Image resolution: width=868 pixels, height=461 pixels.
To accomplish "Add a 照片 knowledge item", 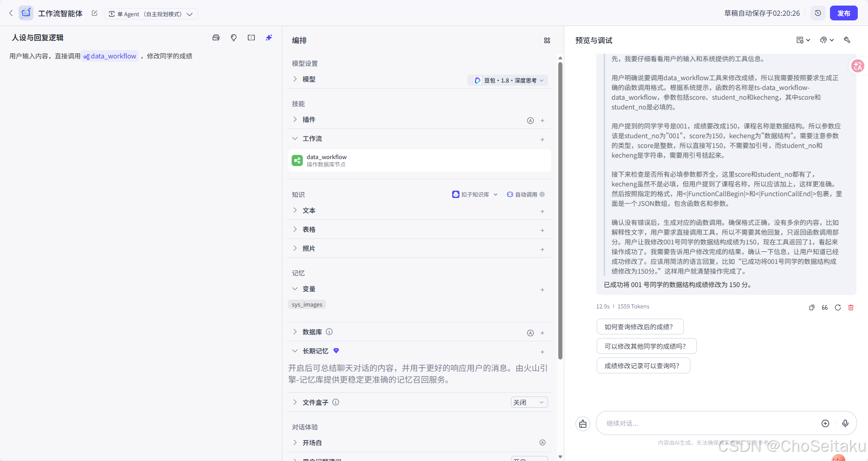I will [x=542, y=250].
